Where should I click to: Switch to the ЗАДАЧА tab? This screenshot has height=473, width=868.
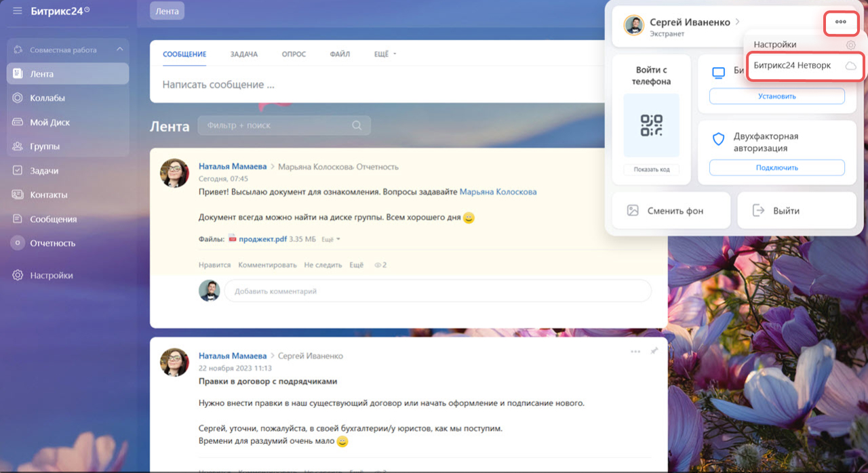pos(244,54)
